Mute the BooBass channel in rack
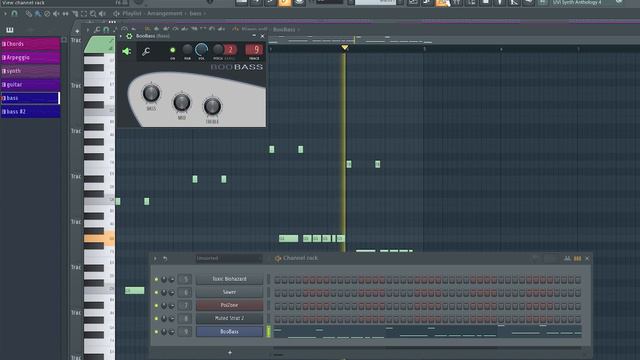This screenshot has height=360, width=640. 156,332
